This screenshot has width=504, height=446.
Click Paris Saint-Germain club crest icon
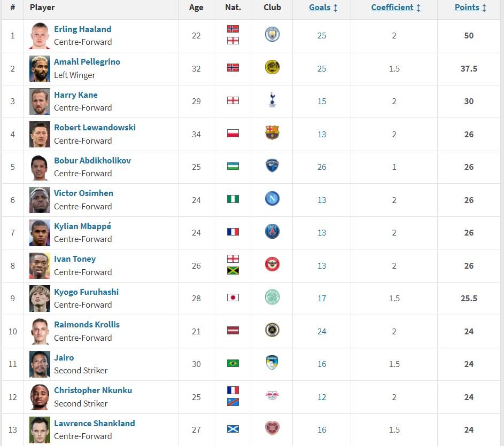pyautogui.click(x=272, y=232)
